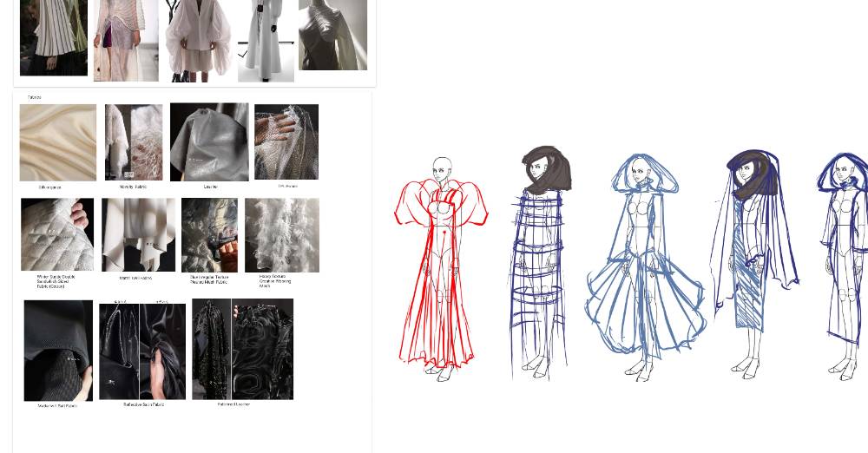Select the grey mannequin sculpted sleeve reference
Screen dimensions: 868x453
click(x=332, y=35)
